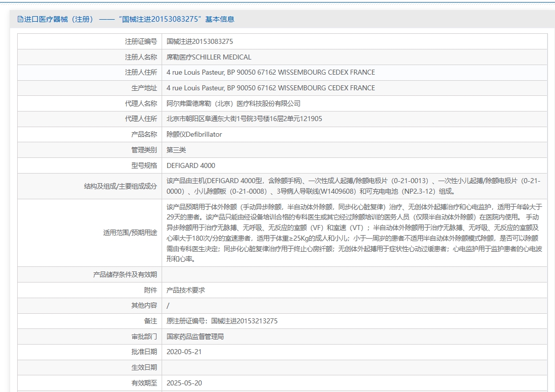The width and height of the screenshot is (555, 392).
Task: Select the 管理类别 label
Action: coord(144,150)
